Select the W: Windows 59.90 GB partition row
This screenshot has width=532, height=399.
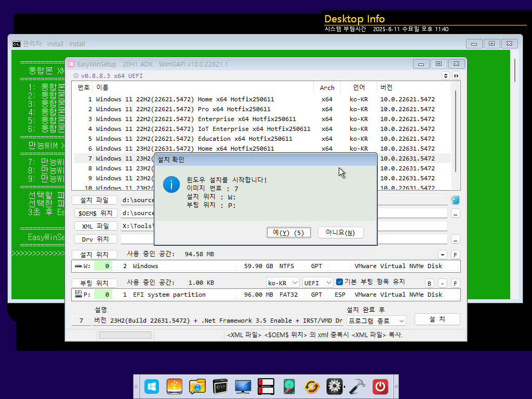266,266
